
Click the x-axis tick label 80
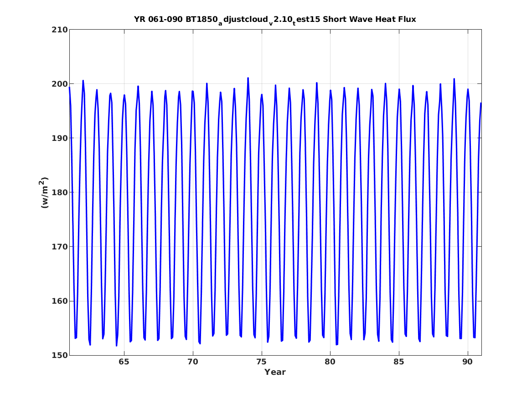[330, 362]
